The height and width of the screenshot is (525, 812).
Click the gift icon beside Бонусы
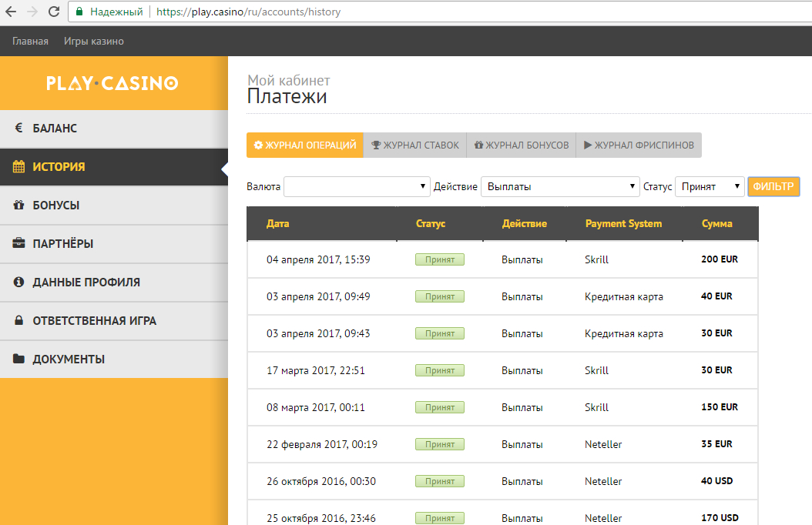(x=18, y=206)
